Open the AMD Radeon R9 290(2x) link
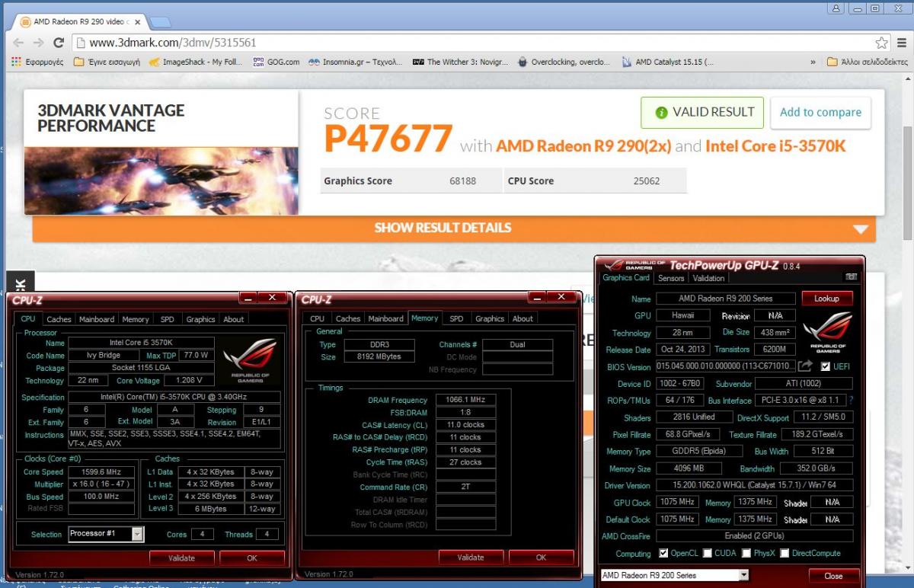Screen dimensions: 914x588 [x=583, y=145]
